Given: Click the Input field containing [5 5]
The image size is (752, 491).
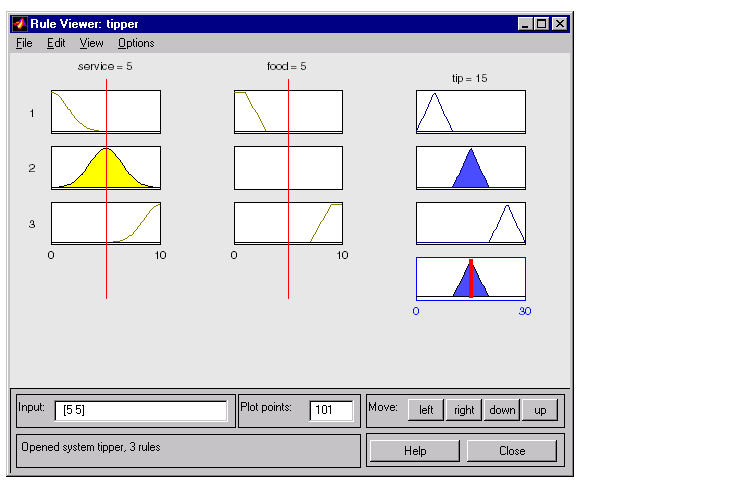Looking at the screenshot, I should 141,410.
